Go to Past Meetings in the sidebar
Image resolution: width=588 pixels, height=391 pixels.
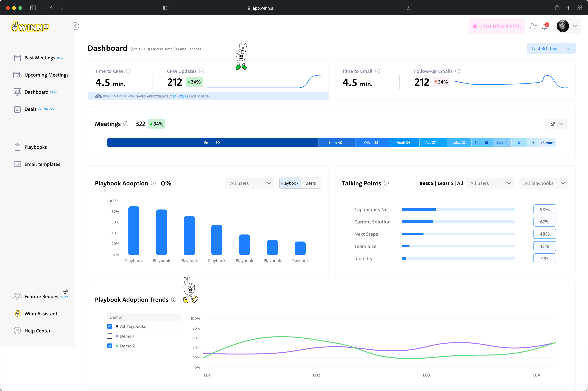(x=40, y=58)
